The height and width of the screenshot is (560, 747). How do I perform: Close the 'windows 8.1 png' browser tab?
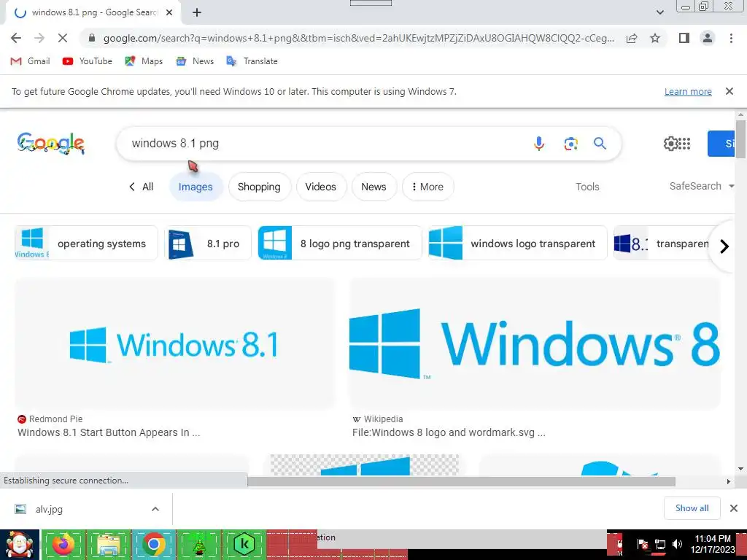169,13
